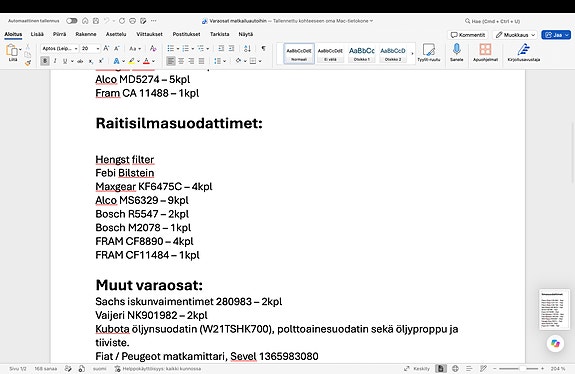Screen dimensions: 575x374
Task: Click the Decrease indent icon
Action: tap(221, 48)
